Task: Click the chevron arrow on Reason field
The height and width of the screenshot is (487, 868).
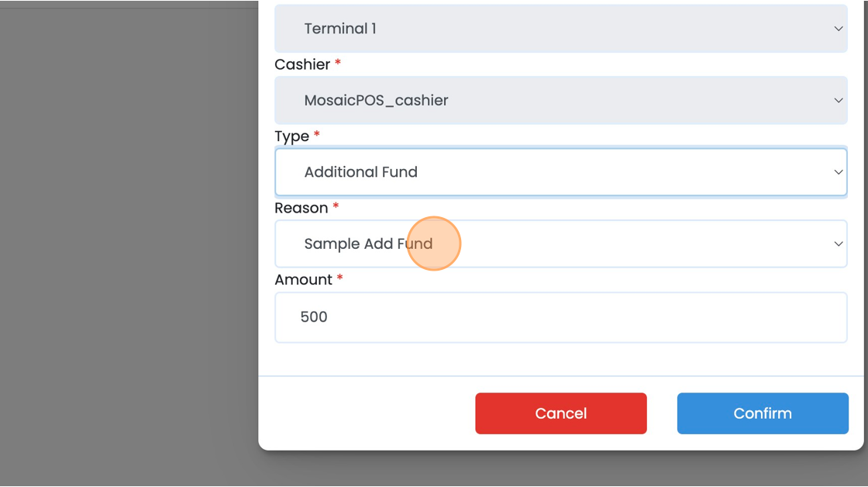Action: tap(838, 243)
